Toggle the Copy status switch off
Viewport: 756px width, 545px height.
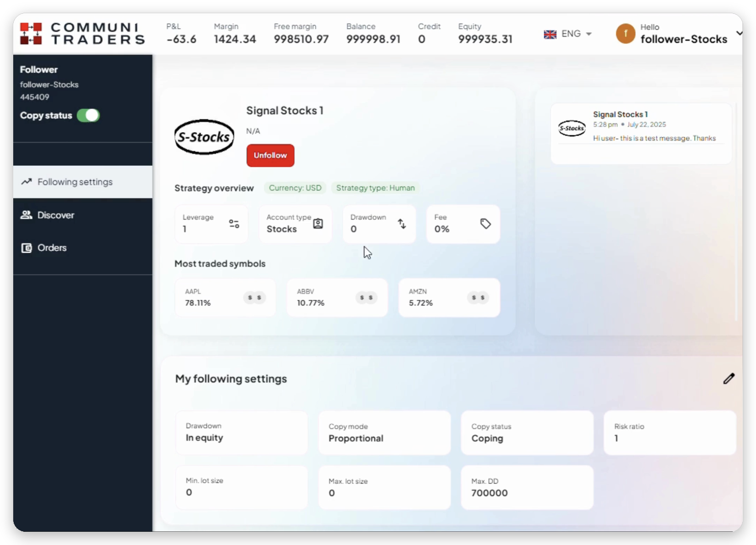(x=88, y=115)
